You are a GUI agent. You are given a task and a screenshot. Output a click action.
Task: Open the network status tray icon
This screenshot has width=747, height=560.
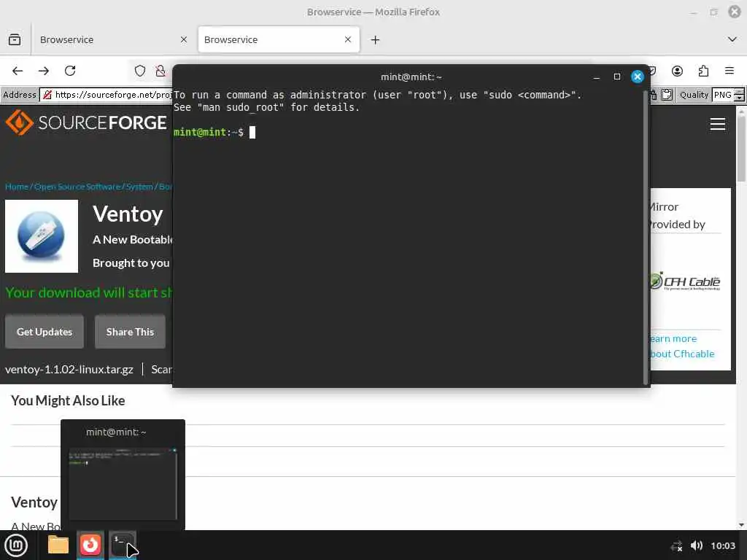pyautogui.click(x=676, y=545)
